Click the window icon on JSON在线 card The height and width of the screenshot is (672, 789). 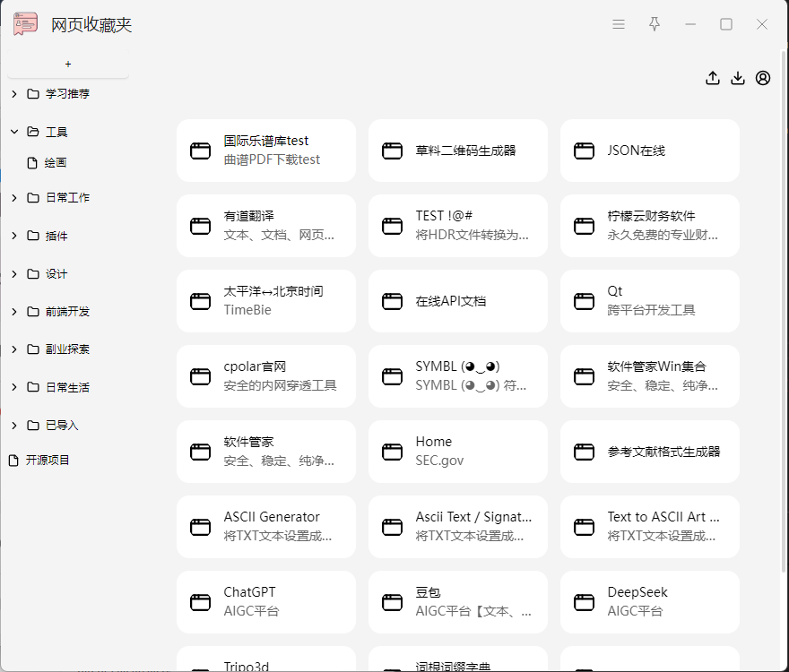tap(585, 151)
